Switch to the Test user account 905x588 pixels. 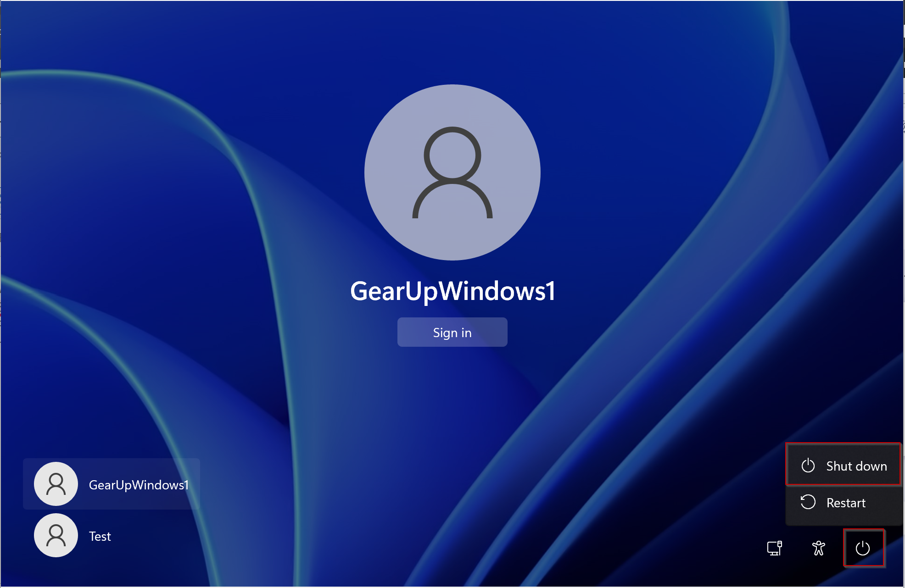[100, 536]
